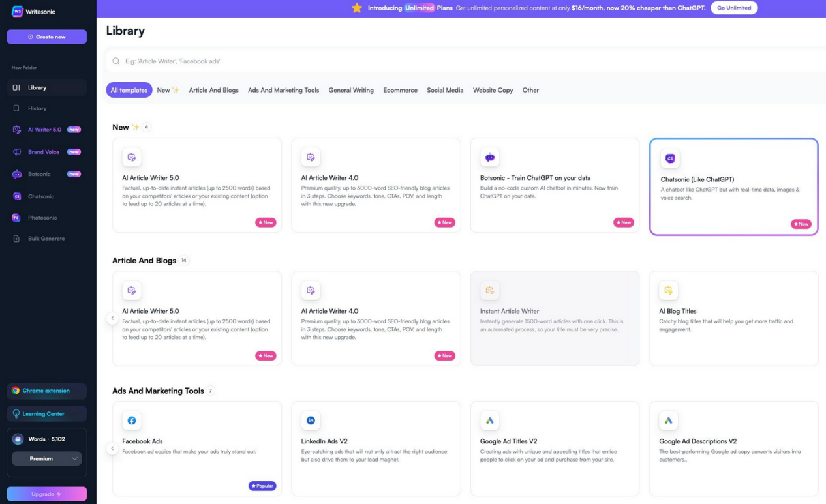
Task: Open the AI Blog Titles card
Action: tap(734, 318)
